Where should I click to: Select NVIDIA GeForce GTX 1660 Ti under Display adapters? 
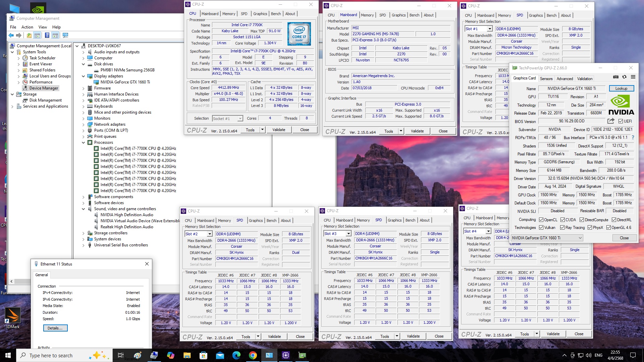125,82
